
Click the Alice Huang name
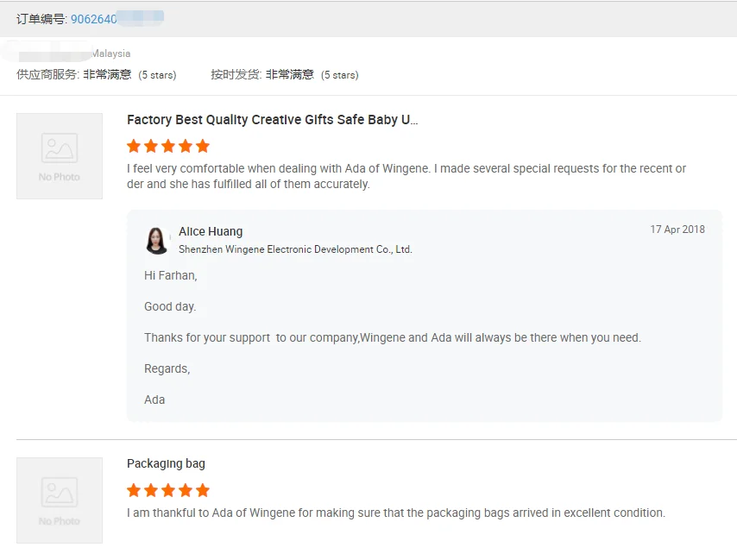pos(211,231)
